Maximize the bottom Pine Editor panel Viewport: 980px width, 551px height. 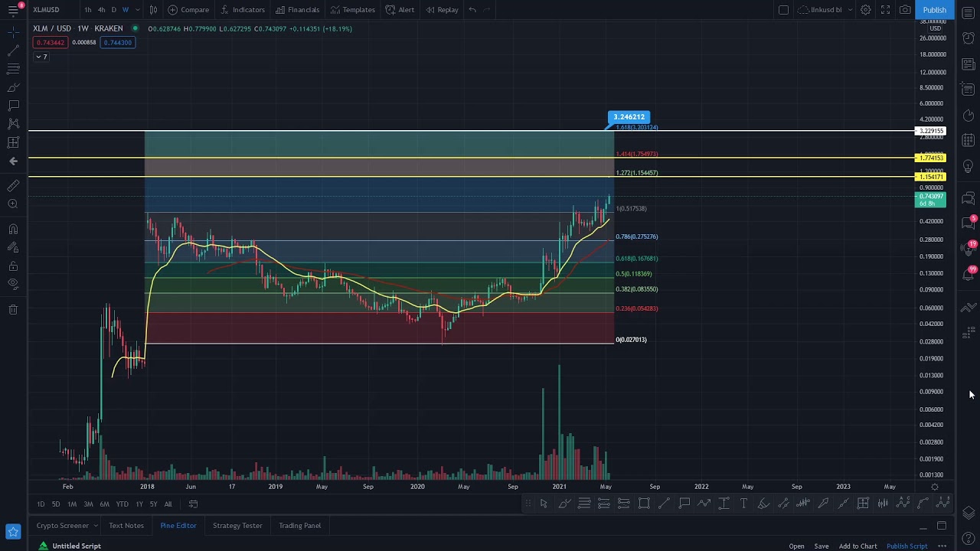click(x=942, y=526)
